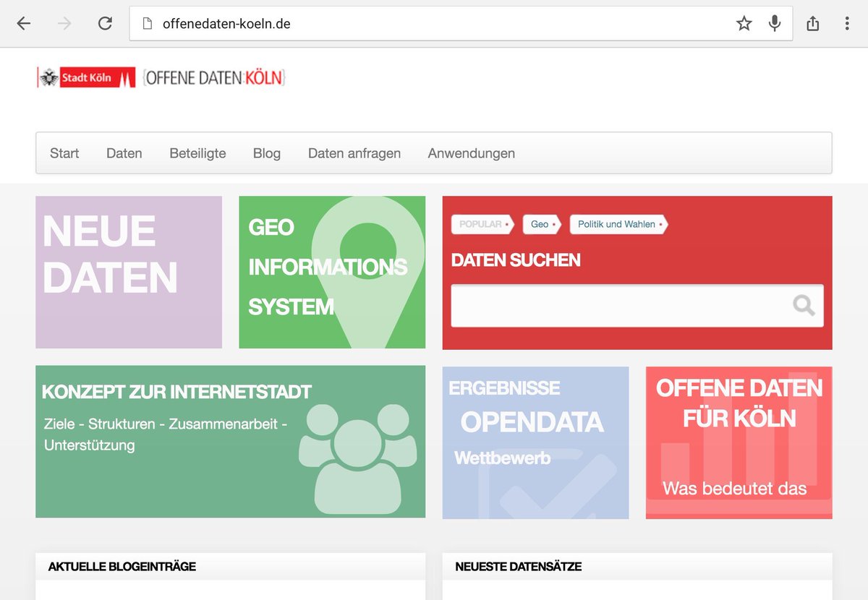Click the Aktuelle Blogeinträge heading

pos(122,567)
